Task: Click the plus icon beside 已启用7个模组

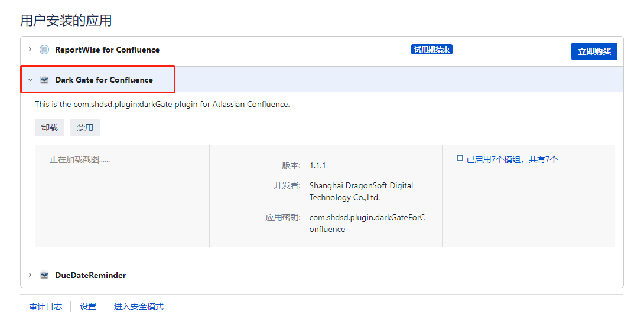Action: coord(460,158)
